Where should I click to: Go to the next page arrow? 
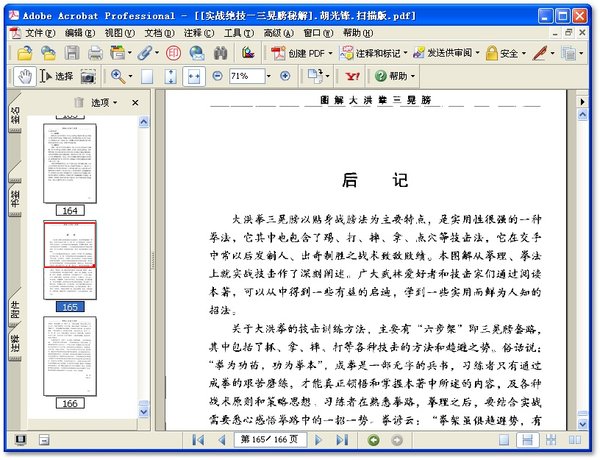point(318,440)
